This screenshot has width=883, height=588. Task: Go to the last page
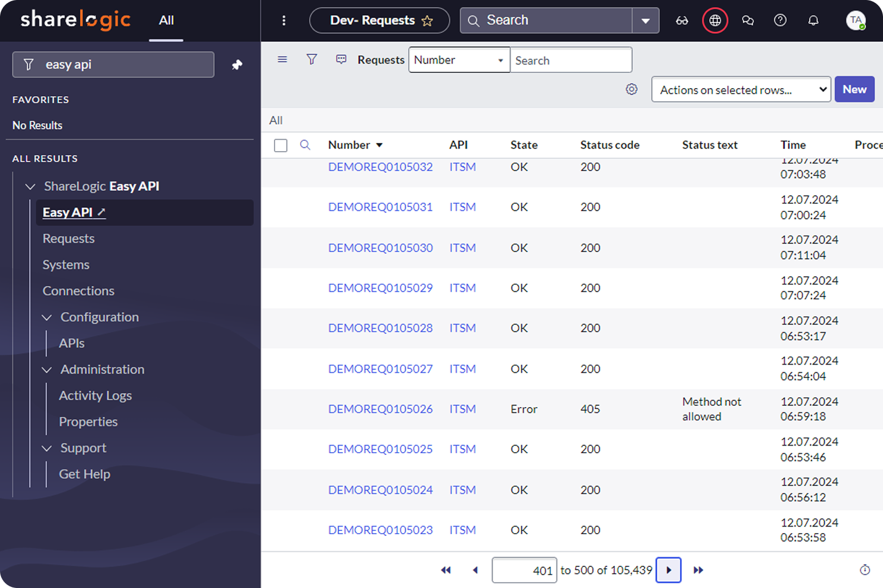(x=699, y=570)
